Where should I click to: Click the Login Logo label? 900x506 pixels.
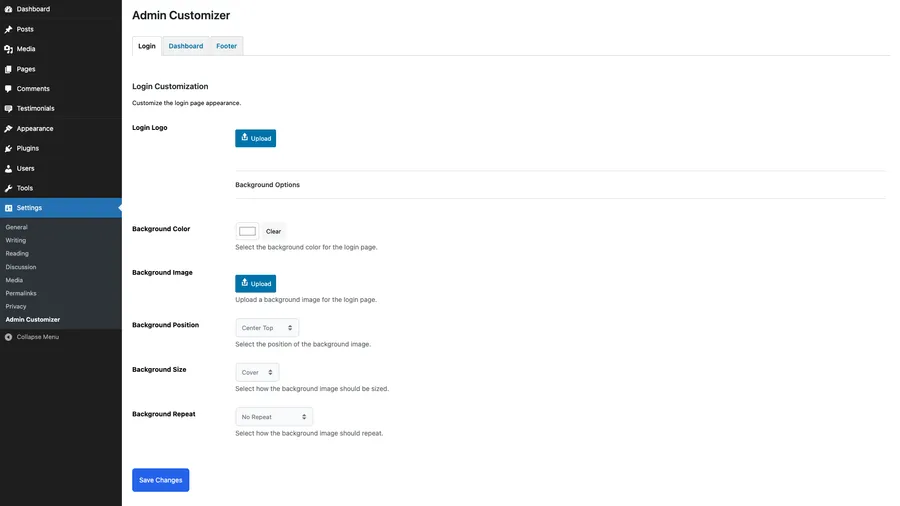pyautogui.click(x=150, y=127)
